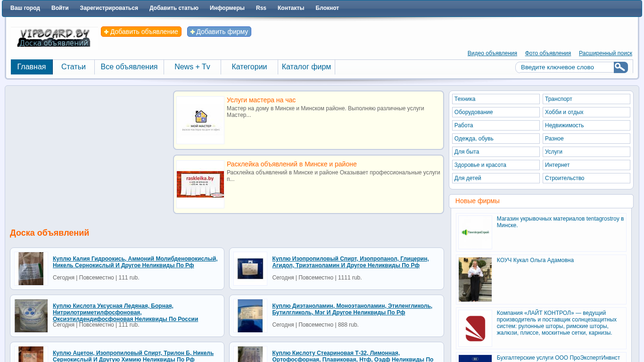Open Магазин укрывочных материалов tentagrostroy link

pos(560,222)
